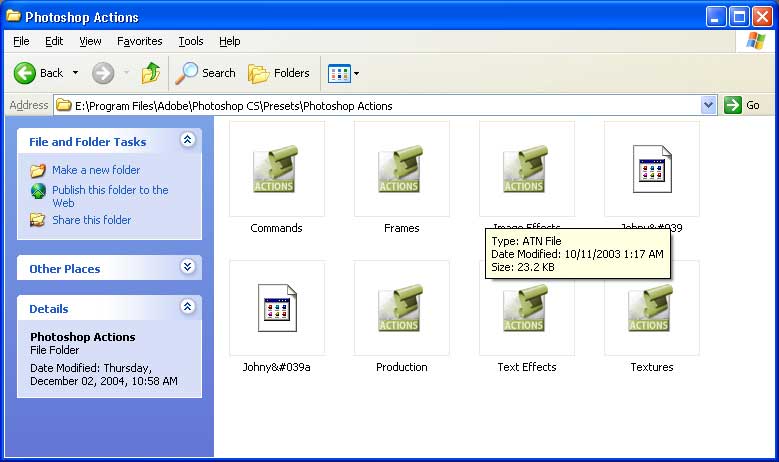Open the Favorites menu
Screen dimensions: 779x462
(140, 41)
